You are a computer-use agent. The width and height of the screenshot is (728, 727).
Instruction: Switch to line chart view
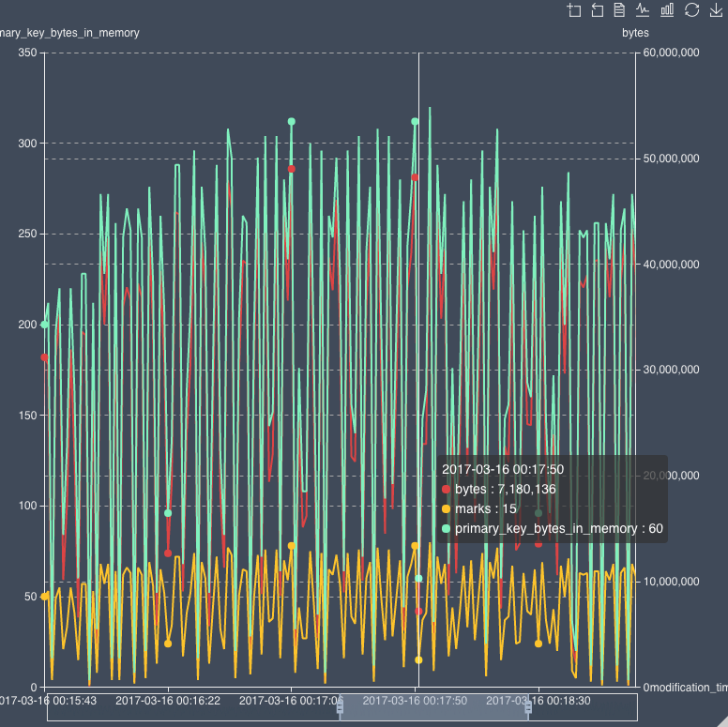point(643,10)
